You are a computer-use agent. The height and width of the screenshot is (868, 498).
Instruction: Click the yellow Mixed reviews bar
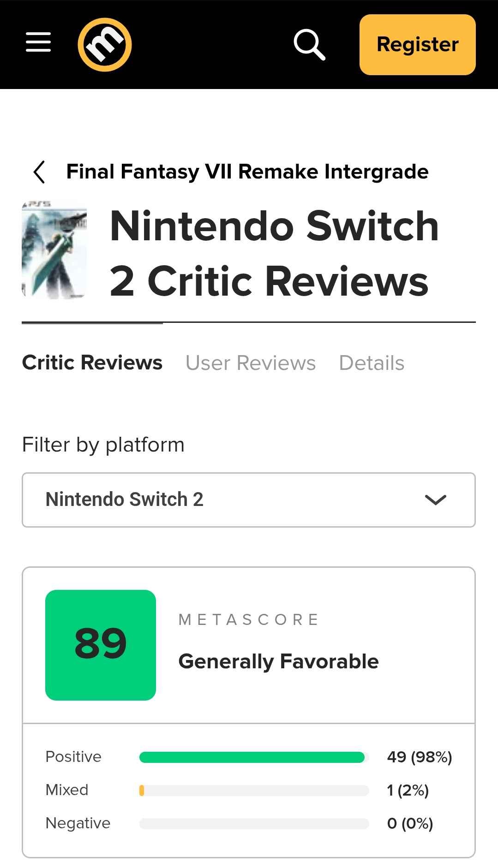pos(142,790)
